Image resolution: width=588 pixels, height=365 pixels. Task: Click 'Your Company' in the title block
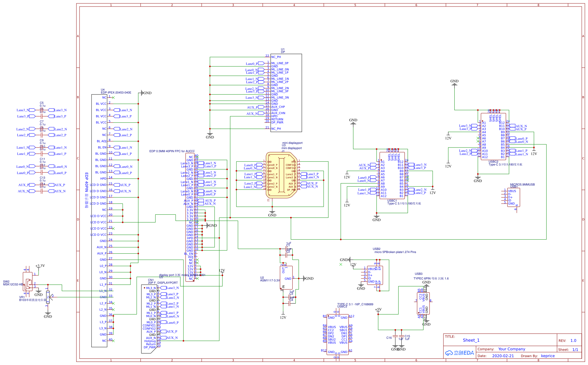coord(512,349)
